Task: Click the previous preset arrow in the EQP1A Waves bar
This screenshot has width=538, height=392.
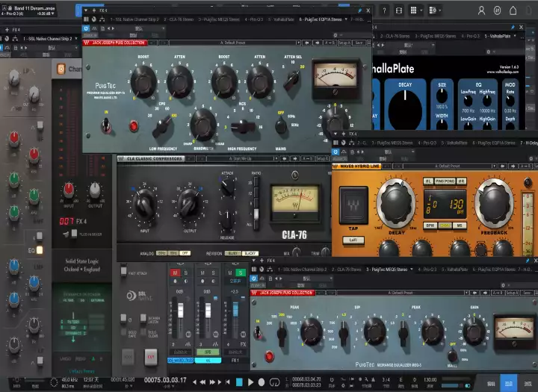Action: 307,43
